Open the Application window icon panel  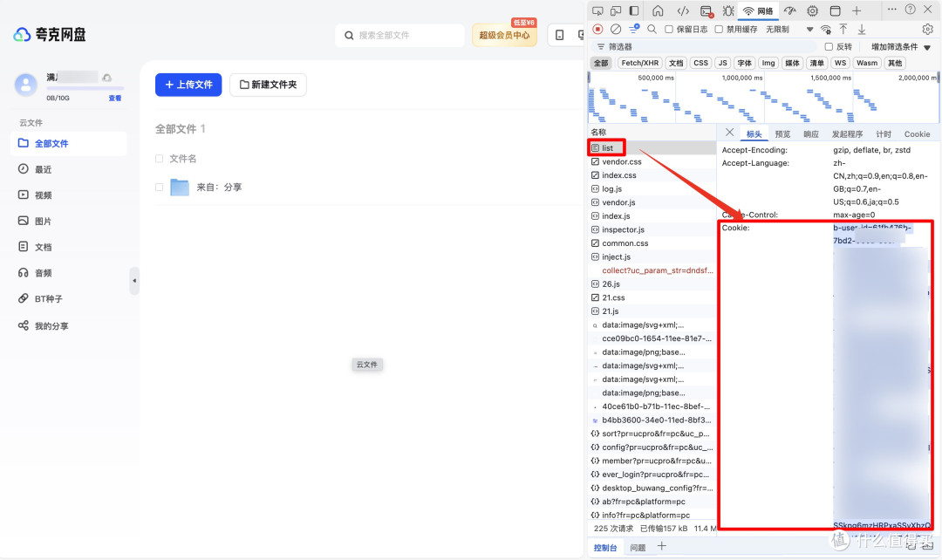(835, 10)
